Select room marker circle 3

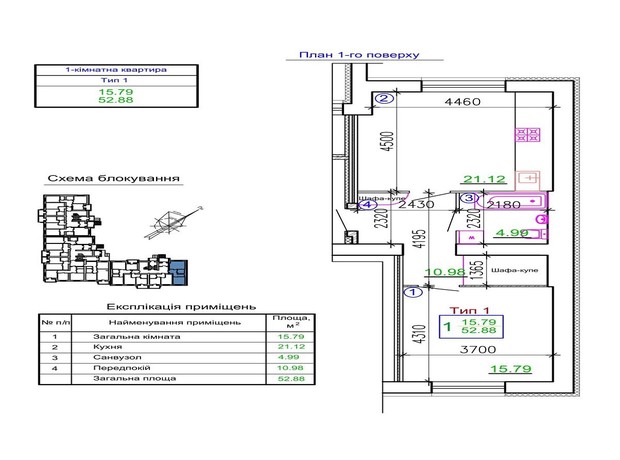tap(469, 197)
